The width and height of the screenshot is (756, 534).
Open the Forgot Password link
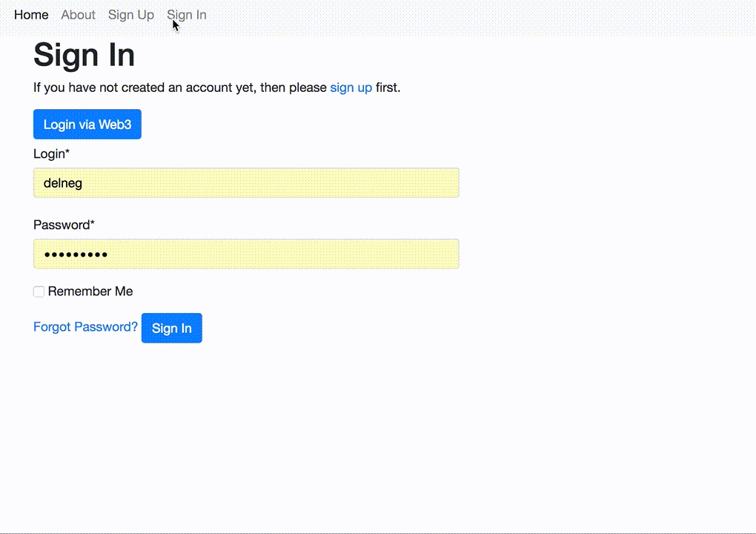tap(84, 326)
